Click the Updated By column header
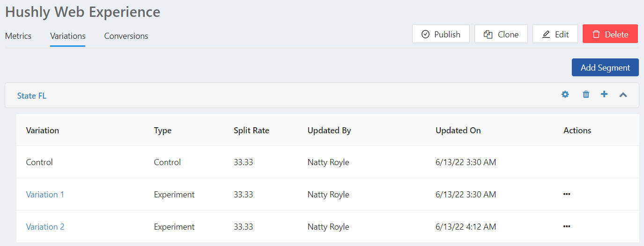 (329, 130)
